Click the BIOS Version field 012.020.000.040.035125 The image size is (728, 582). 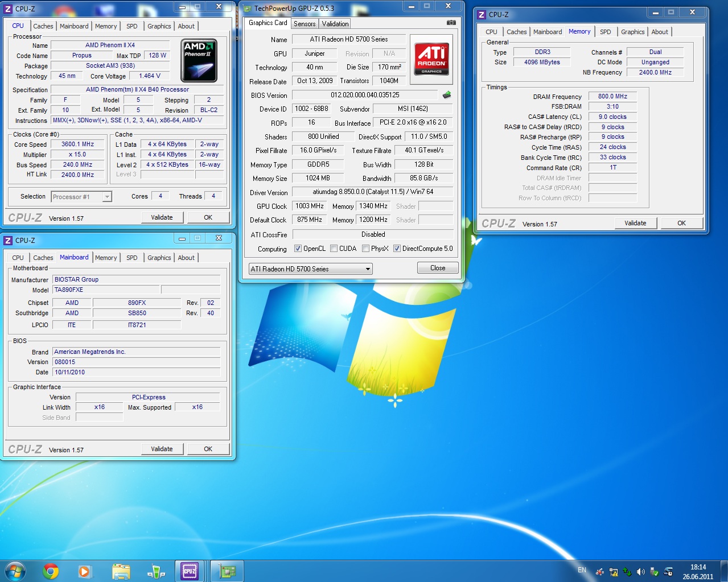coord(365,95)
